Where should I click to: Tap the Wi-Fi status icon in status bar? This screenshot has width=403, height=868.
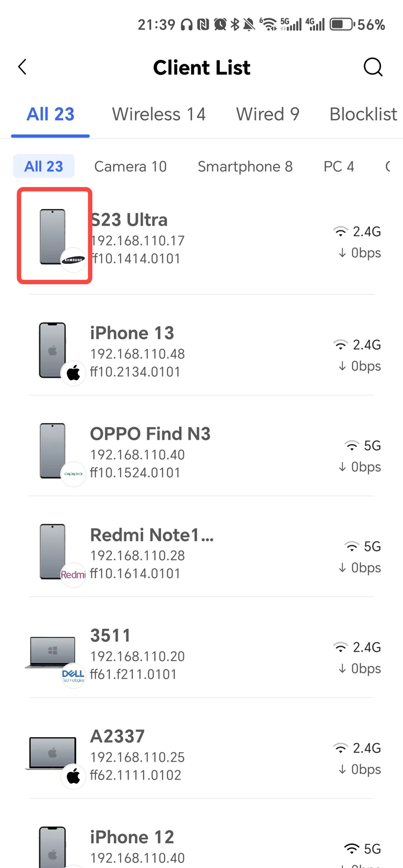tap(269, 25)
